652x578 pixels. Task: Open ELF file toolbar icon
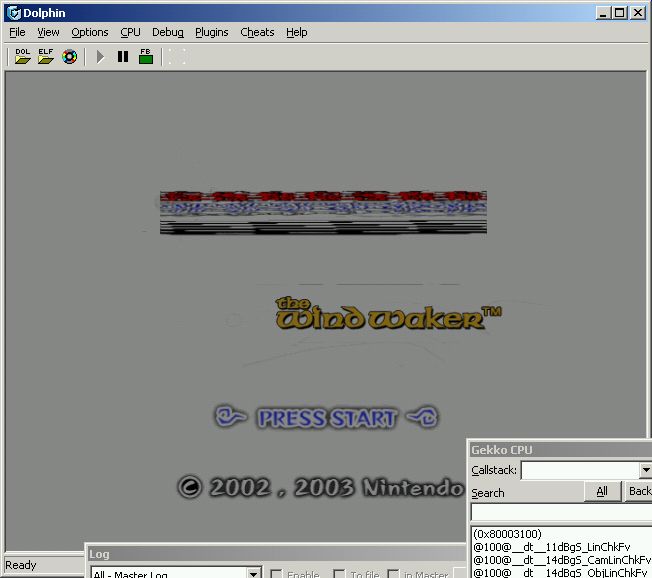coord(46,56)
